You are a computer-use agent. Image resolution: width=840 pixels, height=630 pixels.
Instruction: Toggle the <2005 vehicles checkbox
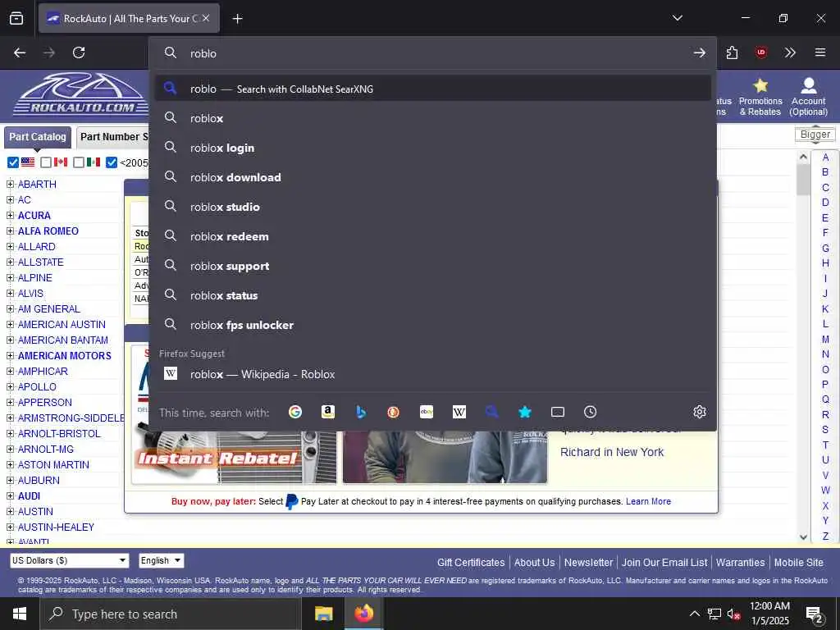[112, 162]
